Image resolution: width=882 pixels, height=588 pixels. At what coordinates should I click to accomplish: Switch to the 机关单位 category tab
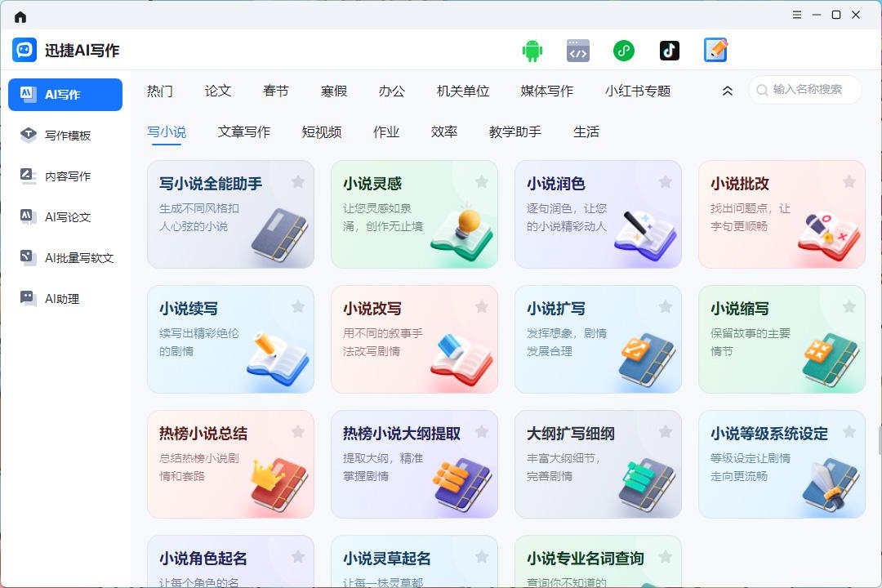[x=463, y=91]
